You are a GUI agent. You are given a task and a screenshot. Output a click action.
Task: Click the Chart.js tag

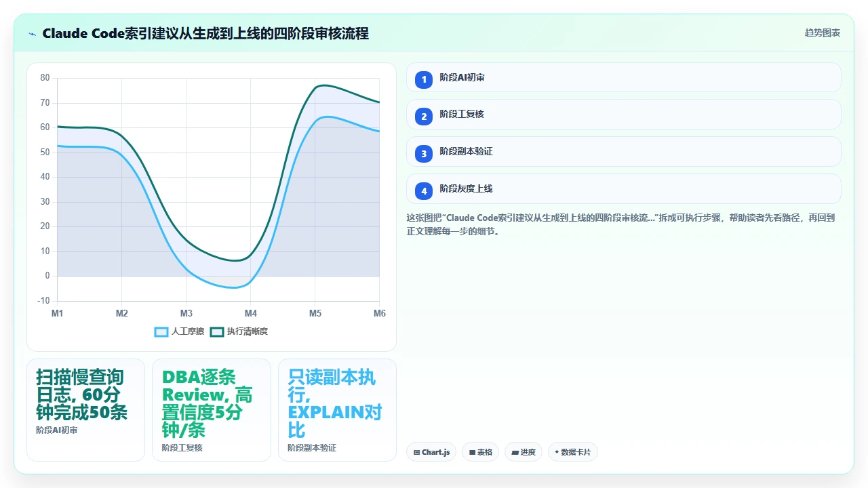(x=431, y=452)
